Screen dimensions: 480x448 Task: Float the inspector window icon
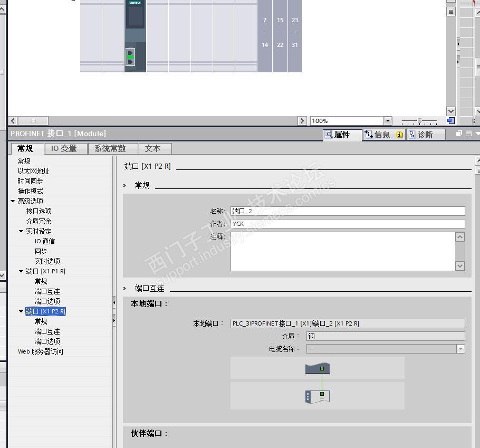click(459, 134)
